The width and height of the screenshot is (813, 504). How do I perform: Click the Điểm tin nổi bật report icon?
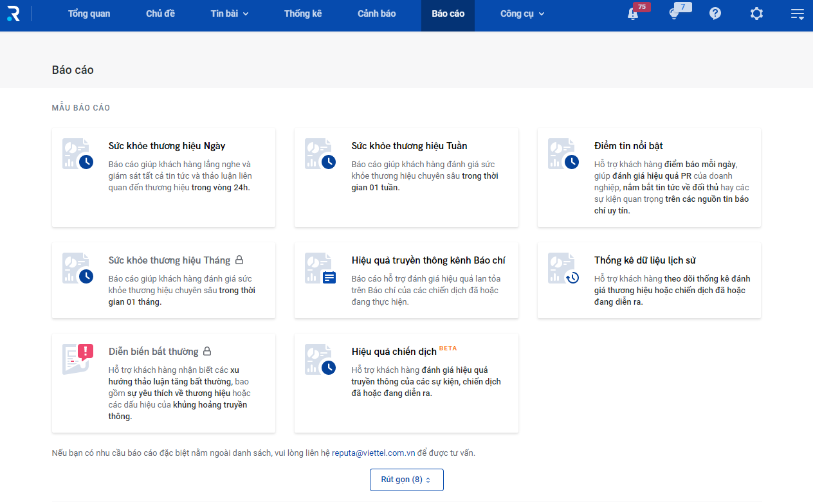(x=563, y=154)
